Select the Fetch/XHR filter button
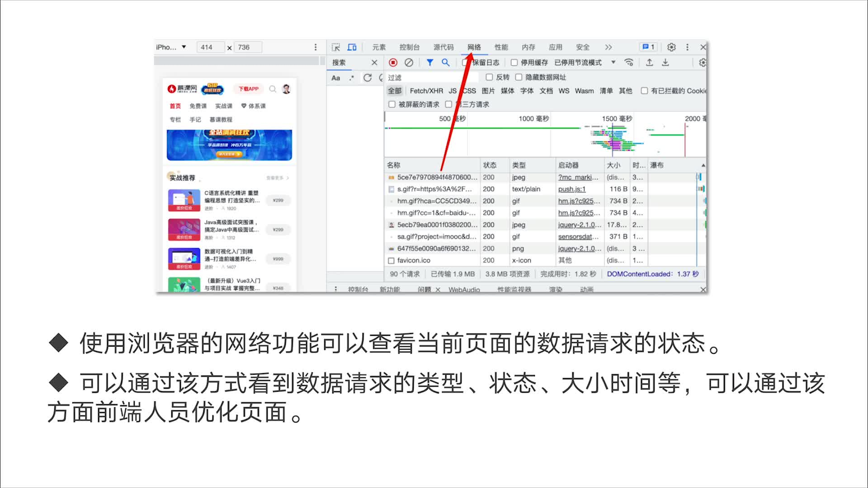 426,91
